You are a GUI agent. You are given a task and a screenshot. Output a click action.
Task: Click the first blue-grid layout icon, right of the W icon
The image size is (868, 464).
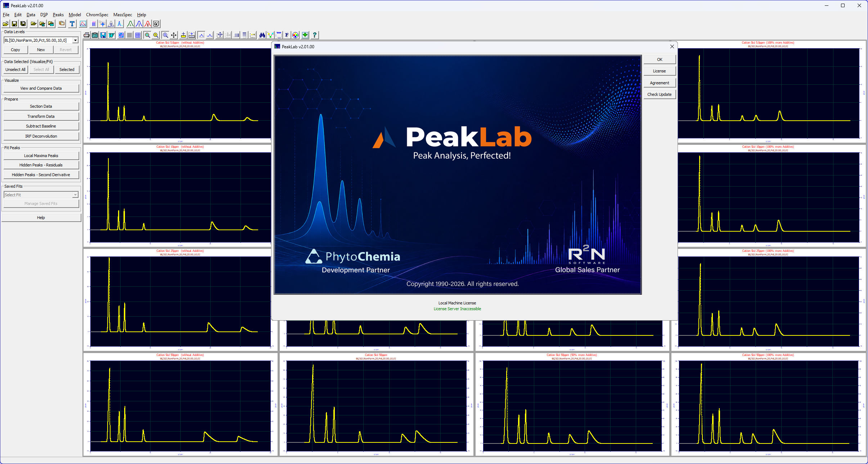click(121, 35)
